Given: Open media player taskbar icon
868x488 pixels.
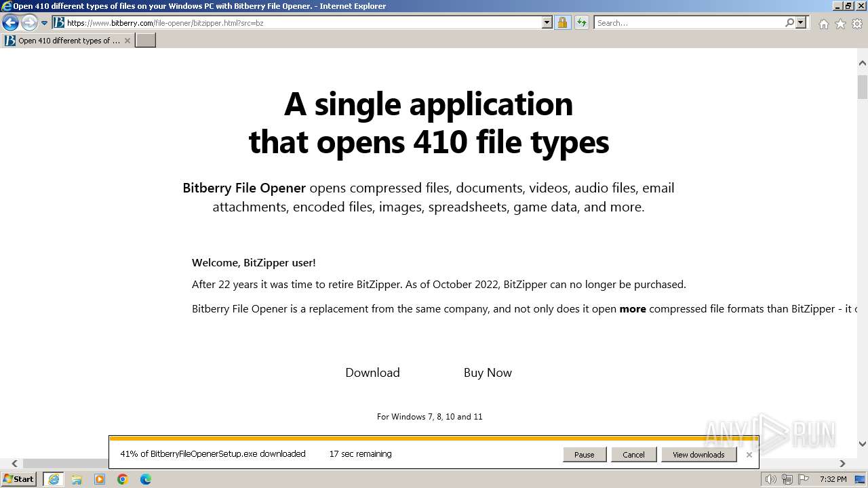Looking at the screenshot, I should [x=100, y=479].
